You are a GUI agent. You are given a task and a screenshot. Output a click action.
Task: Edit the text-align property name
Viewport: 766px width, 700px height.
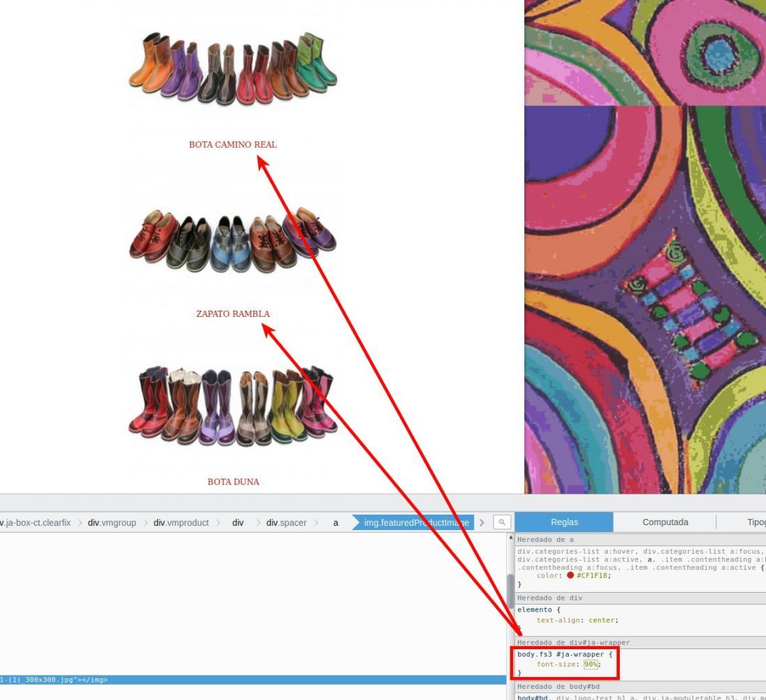(x=558, y=621)
